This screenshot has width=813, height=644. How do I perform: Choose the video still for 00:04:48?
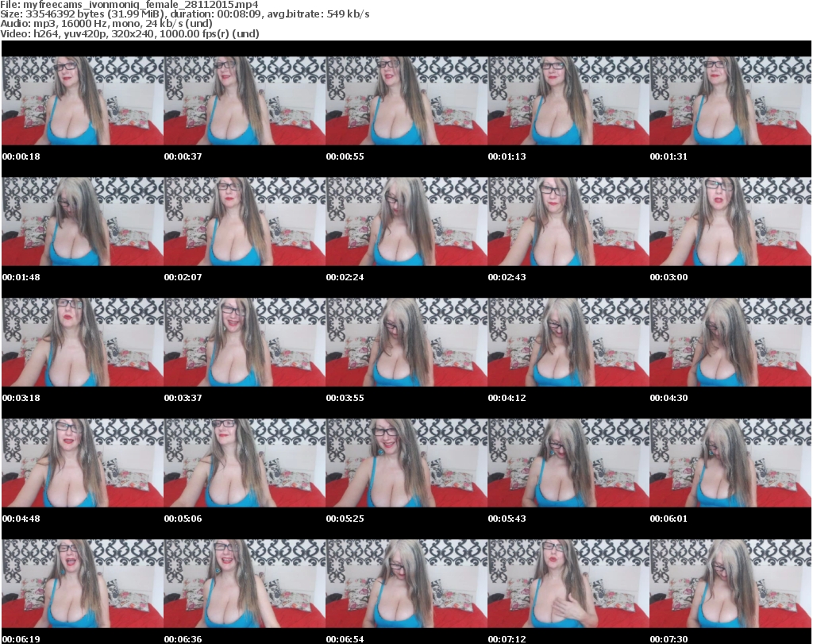point(83,463)
